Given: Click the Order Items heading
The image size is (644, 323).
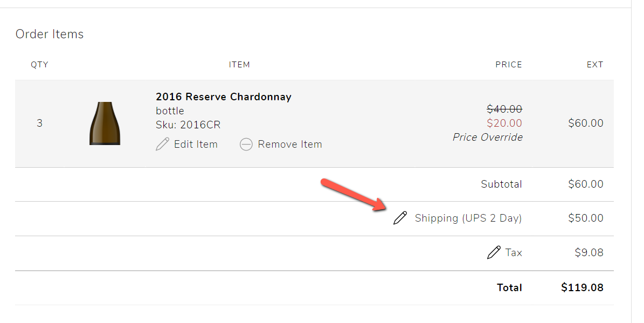Looking at the screenshot, I should [49, 34].
